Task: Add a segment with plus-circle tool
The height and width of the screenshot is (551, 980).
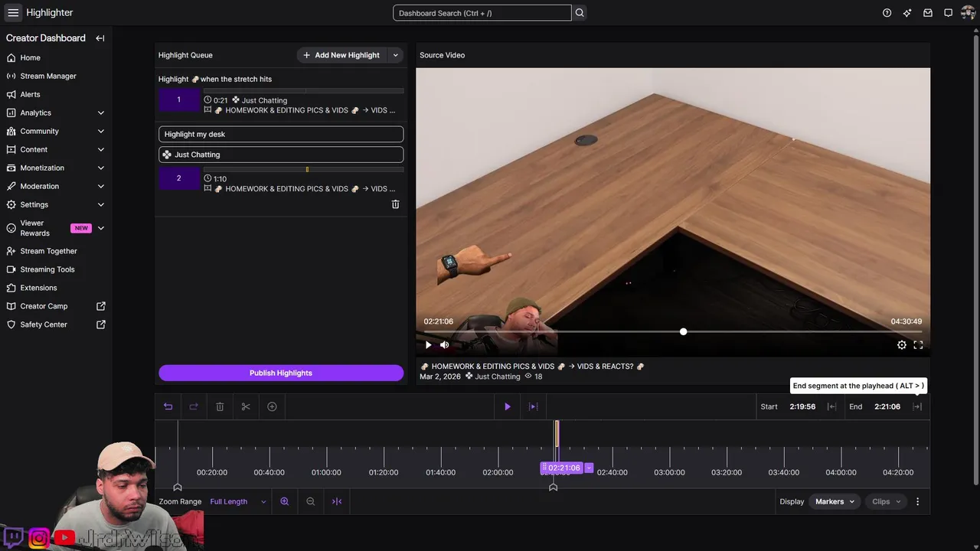Action: point(272,406)
